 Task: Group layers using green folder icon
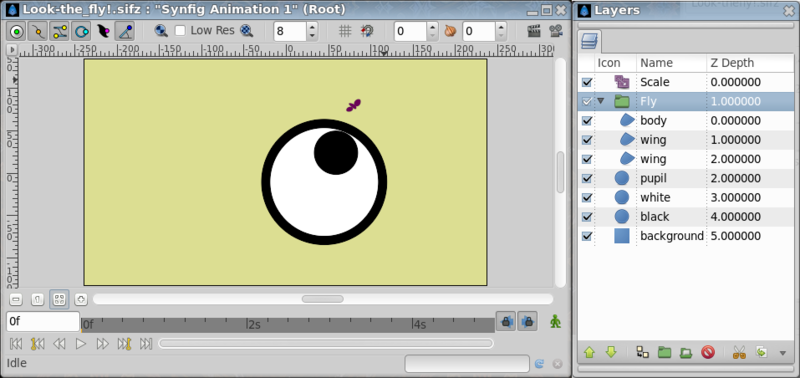[664, 352]
